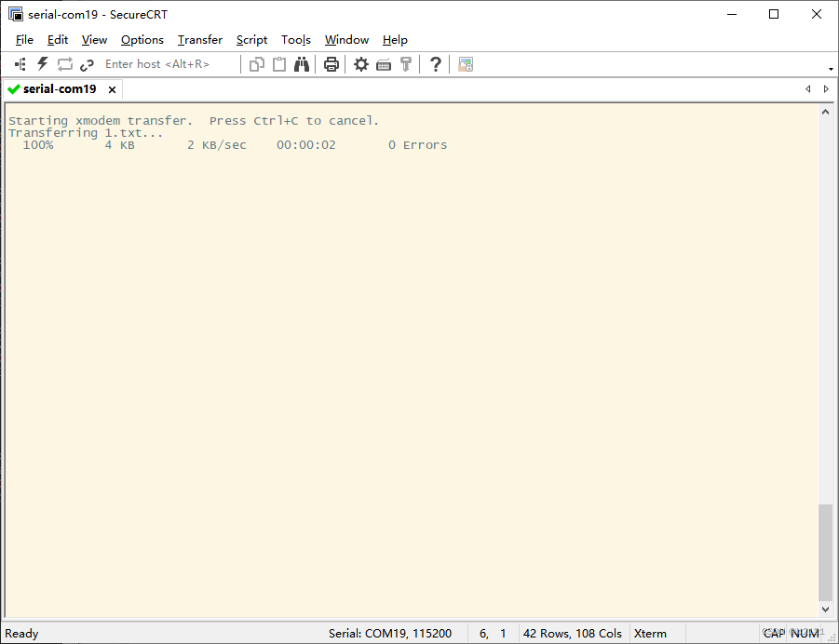Close the serial-com19 session tab

pos(112,88)
